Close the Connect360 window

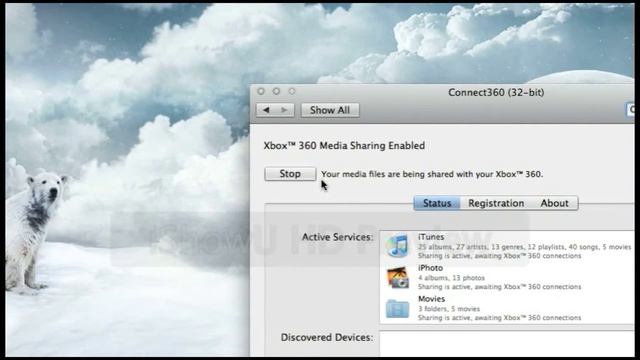point(261,91)
